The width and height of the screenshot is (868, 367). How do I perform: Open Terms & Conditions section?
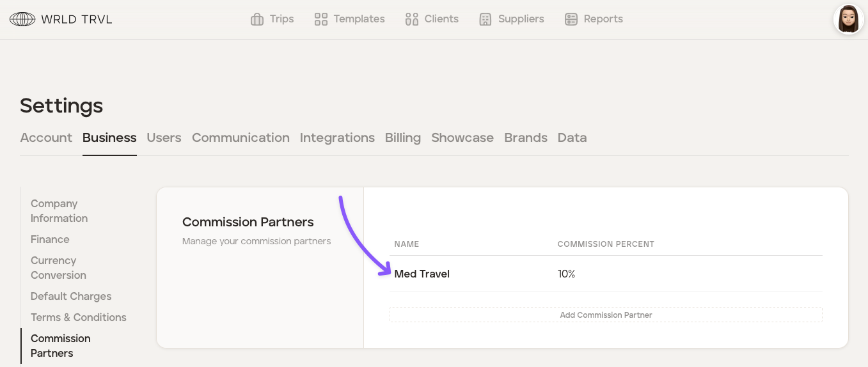click(x=79, y=317)
